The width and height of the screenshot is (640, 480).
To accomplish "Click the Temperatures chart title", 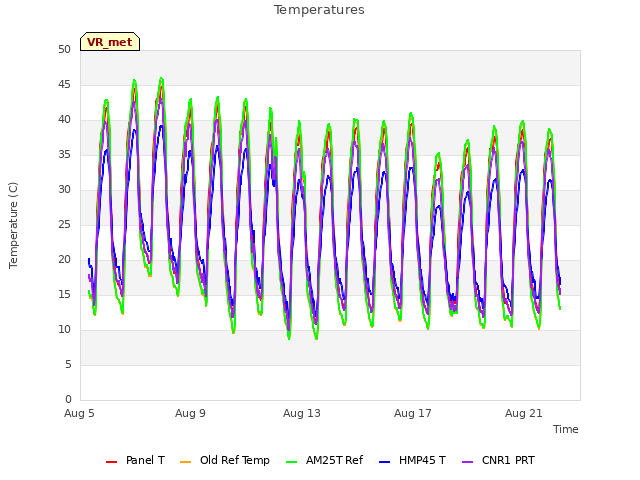I will click(x=319, y=10).
